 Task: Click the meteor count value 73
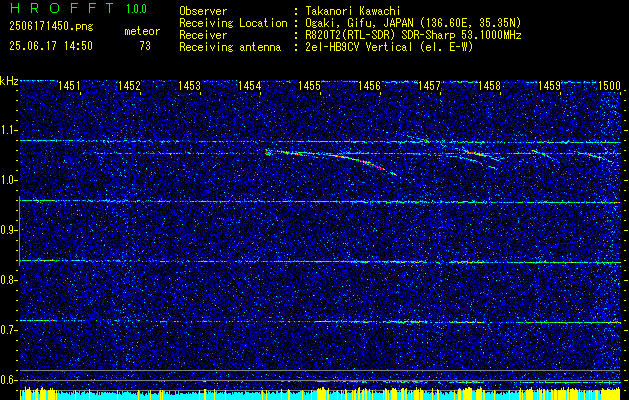(x=145, y=46)
